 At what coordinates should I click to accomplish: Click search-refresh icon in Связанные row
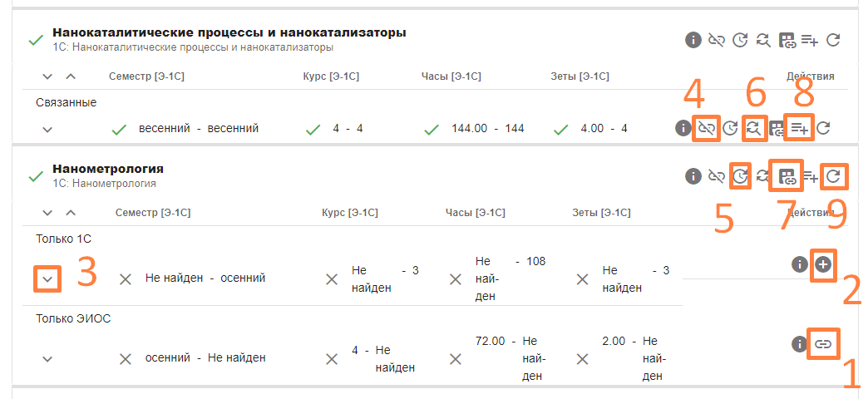coord(754,128)
